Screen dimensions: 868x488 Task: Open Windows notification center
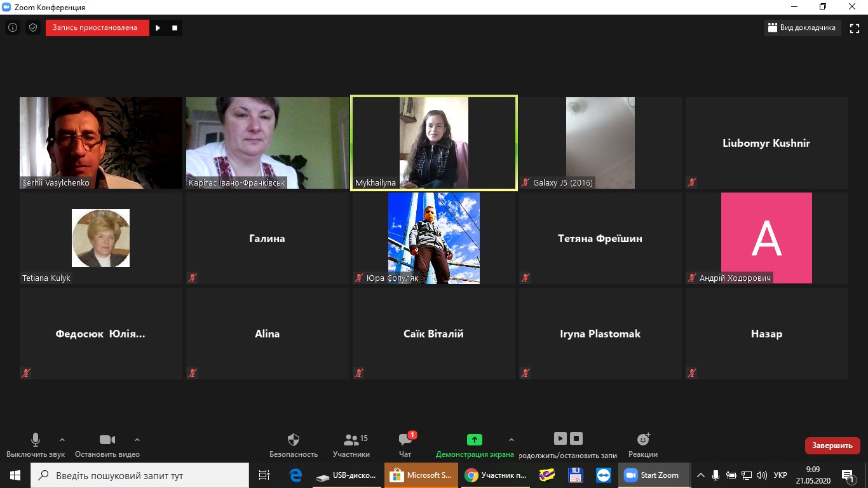(x=848, y=475)
